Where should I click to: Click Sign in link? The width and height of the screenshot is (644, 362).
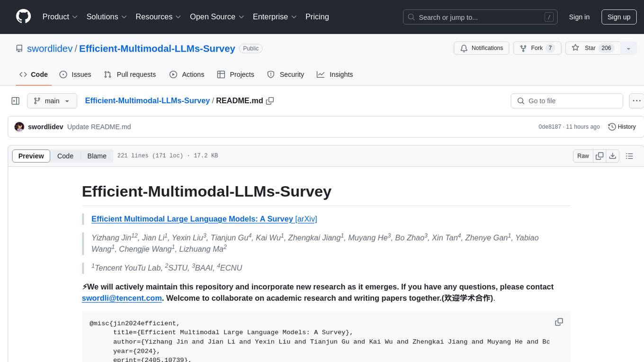pos(579,17)
